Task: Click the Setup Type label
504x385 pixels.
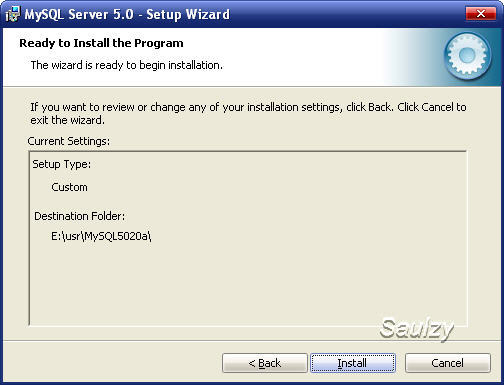Action: click(62, 164)
